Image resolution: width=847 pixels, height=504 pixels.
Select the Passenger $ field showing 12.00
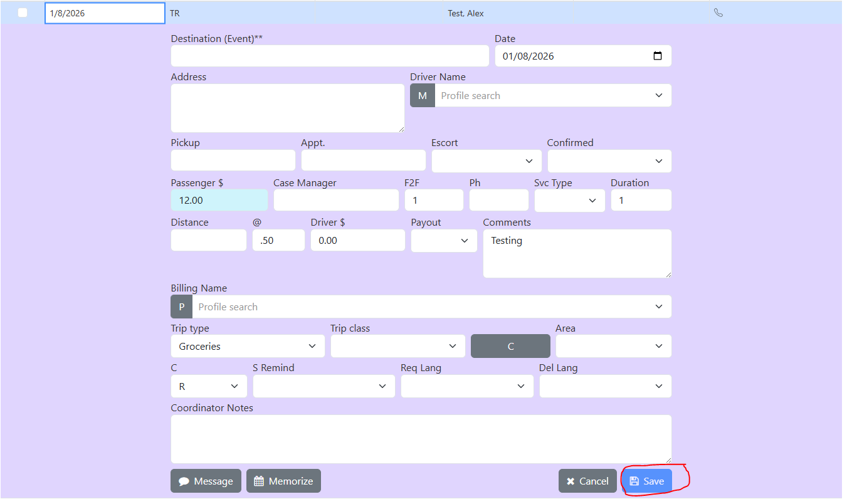219,201
